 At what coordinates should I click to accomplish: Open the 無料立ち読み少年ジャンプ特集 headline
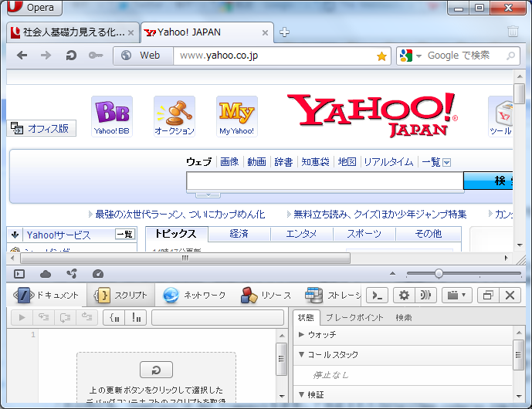click(380, 215)
